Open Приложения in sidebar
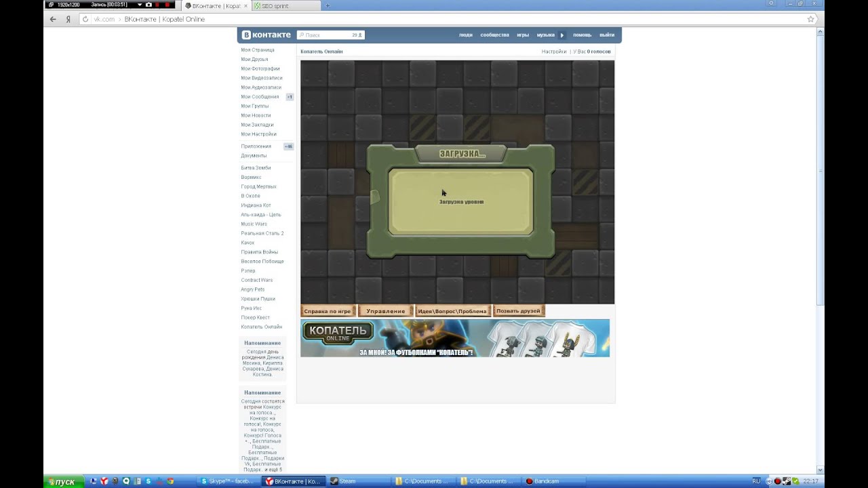 click(256, 146)
